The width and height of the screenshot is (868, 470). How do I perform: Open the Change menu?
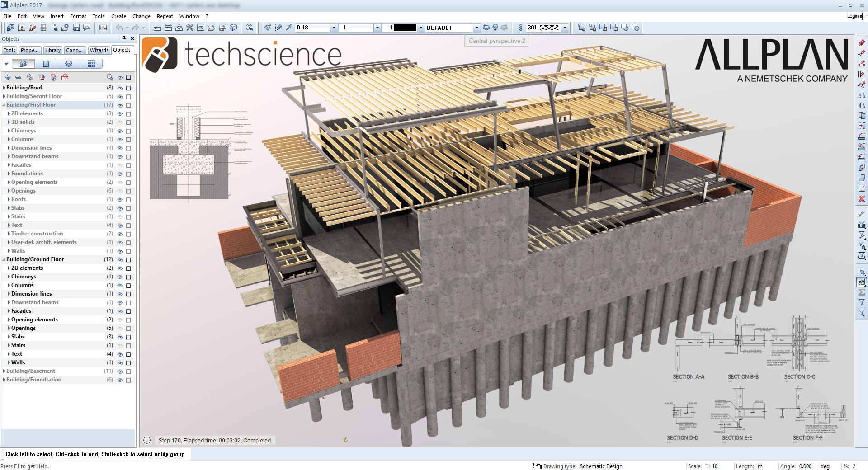click(142, 16)
